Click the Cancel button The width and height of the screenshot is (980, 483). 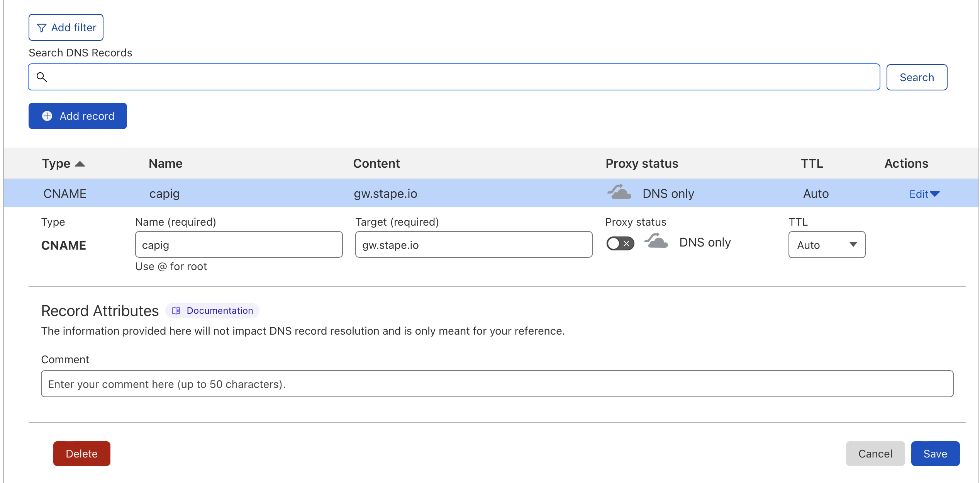pyautogui.click(x=876, y=454)
